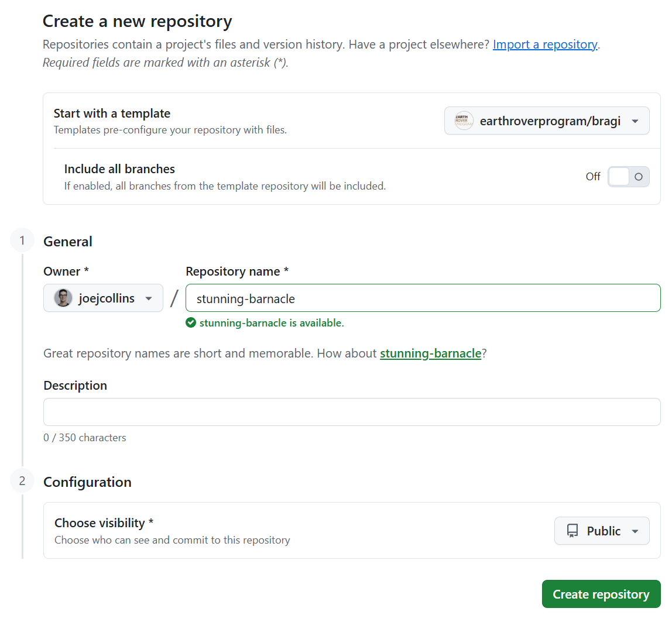672x622 pixels.
Task: Click the 'Description' field label
Action: pyautogui.click(x=76, y=386)
